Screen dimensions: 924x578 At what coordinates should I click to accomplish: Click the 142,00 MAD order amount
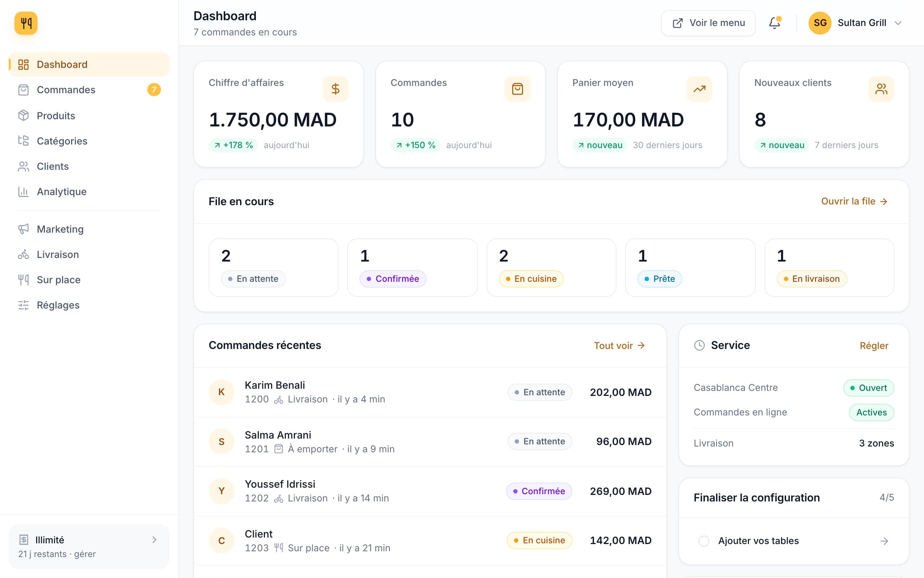[621, 540]
